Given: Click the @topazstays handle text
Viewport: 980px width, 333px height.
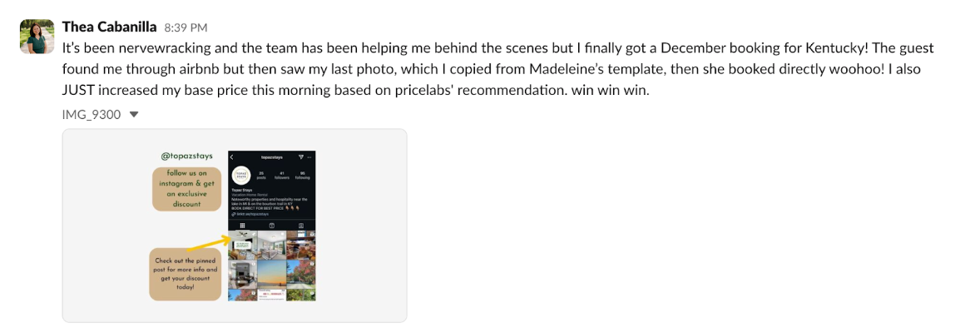Looking at the screenshot, I should pyautogui.click(x=188, y=157).
